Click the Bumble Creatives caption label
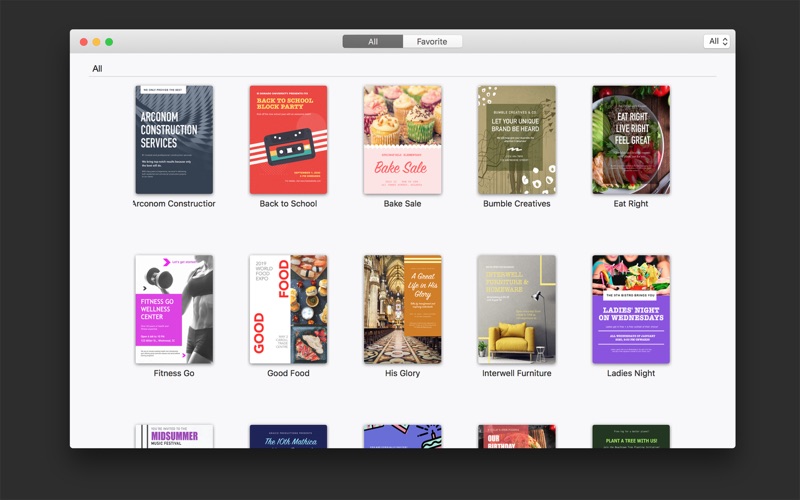Viewport: 800px width, 500px height. pos(517,204)
